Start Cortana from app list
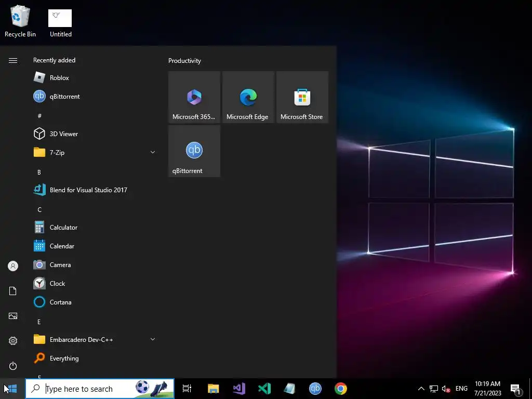 95,302
